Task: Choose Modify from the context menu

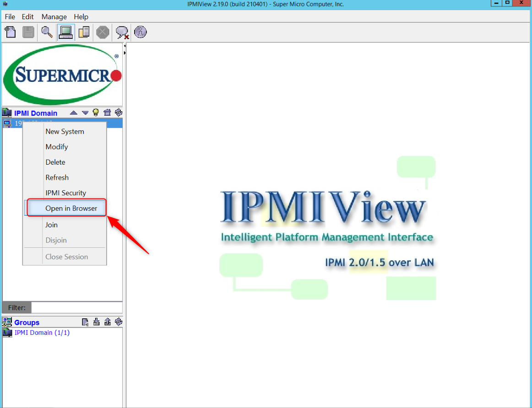Action: 65,147
